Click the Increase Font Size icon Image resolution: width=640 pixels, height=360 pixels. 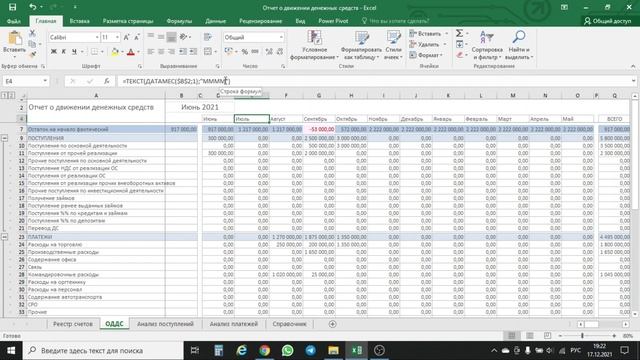click(126, 37)
